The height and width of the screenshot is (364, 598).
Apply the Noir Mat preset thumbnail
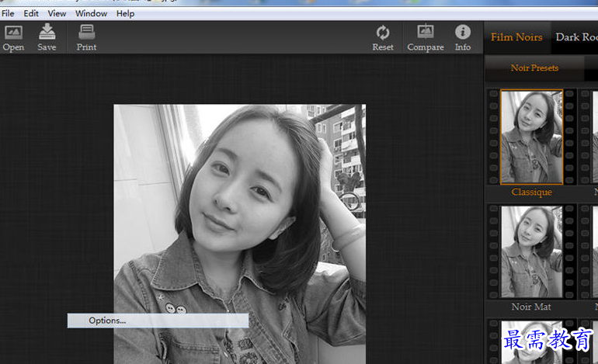point(532,252)
